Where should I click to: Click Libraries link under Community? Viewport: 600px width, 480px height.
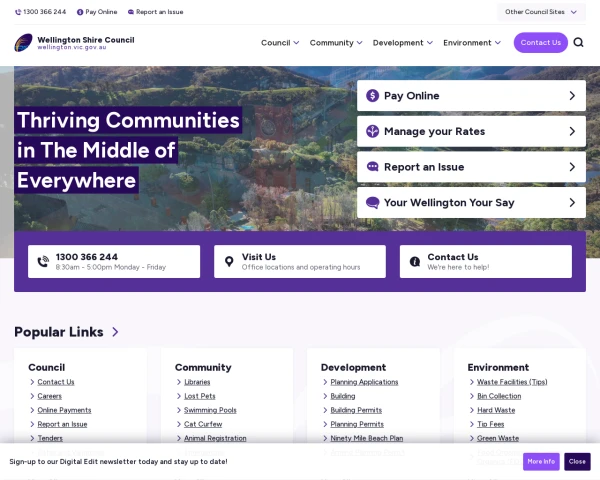click(x=197, y=382)
